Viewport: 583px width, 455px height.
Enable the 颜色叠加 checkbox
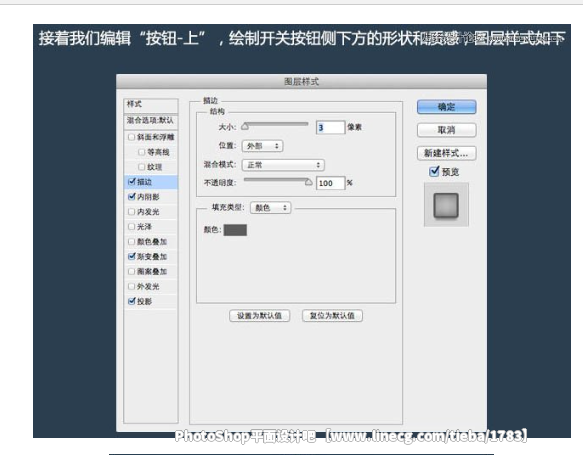[x=131, y=242]
